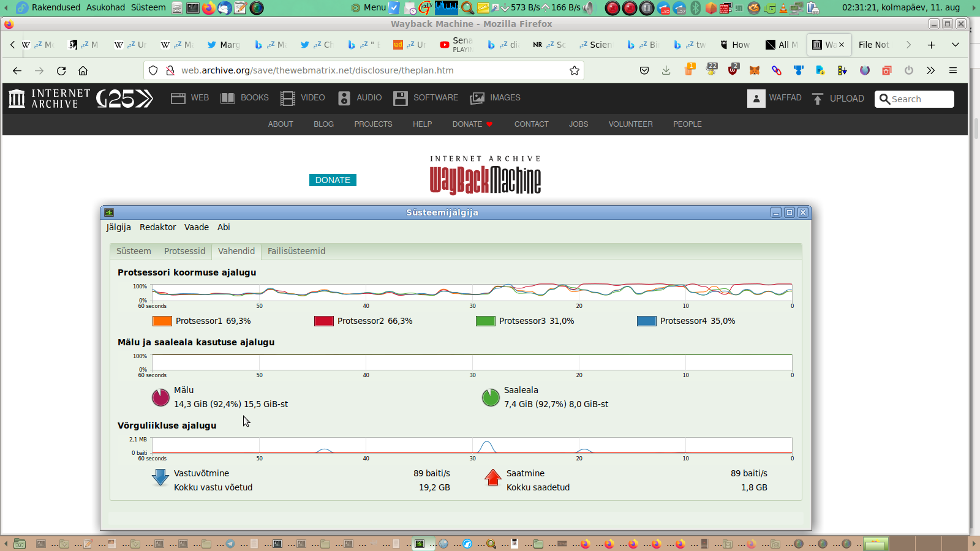
Task: Click the teal DONATE button
Action: 333,180
